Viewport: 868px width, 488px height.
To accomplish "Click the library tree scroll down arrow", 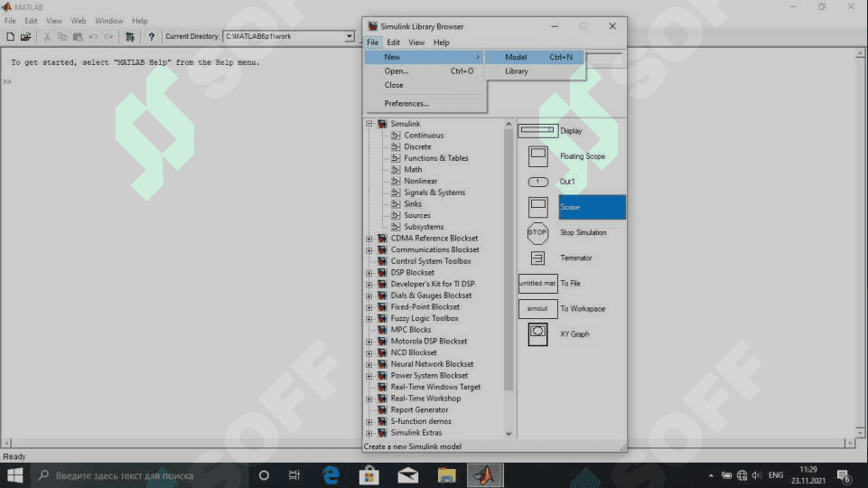I will [509, 434].
